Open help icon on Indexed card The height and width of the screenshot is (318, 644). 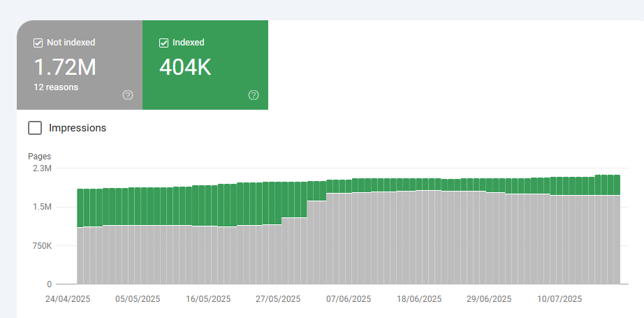254,95
